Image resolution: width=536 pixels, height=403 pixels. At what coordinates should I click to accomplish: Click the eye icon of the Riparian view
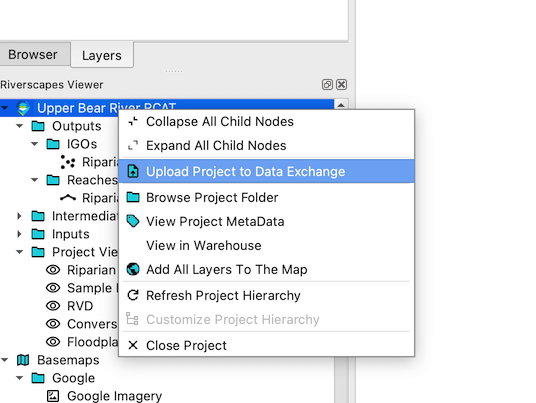coord(53,270)
